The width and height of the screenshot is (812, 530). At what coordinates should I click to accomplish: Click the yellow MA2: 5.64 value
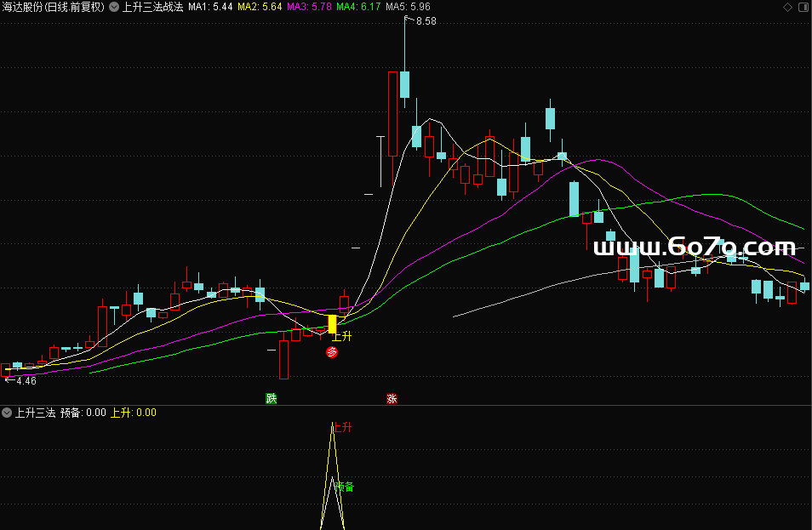click(260, 7)
